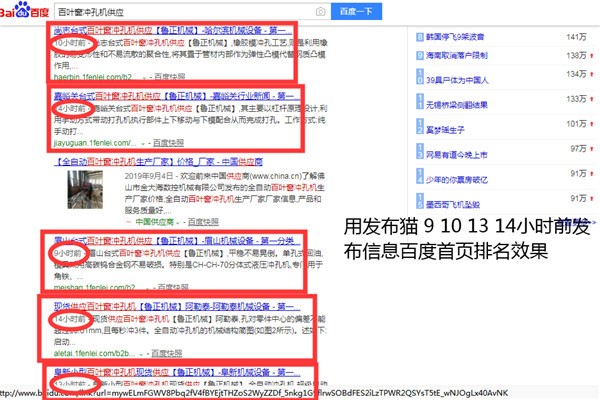Image resolution: width=600 pixels, height=400 pixels.
Task: Open the 阿勒泰机械设备 result title link
Action: [x=177, y=307]
